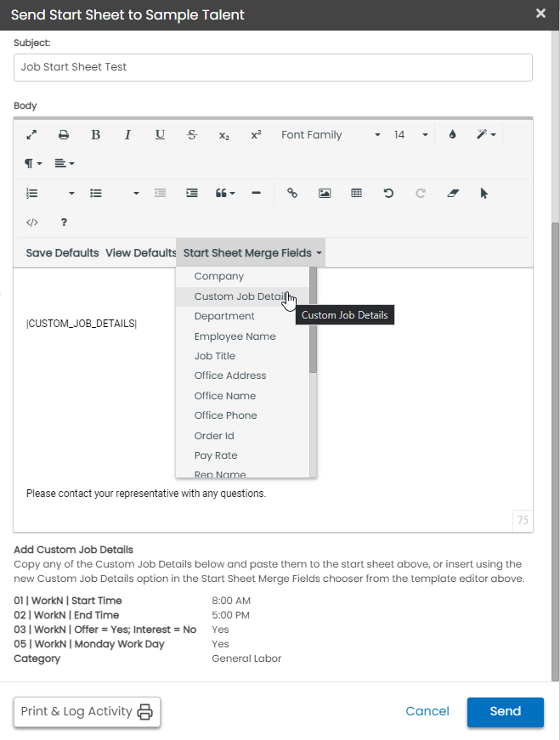Click the increase indent icon
Image resolution: width=560 pixels, height=740 pixels.
[192, 193]
